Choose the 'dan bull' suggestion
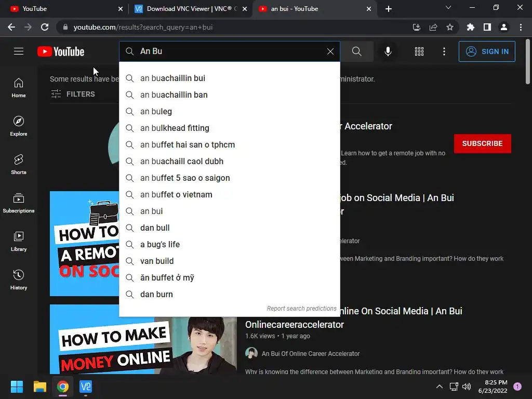 229,228
